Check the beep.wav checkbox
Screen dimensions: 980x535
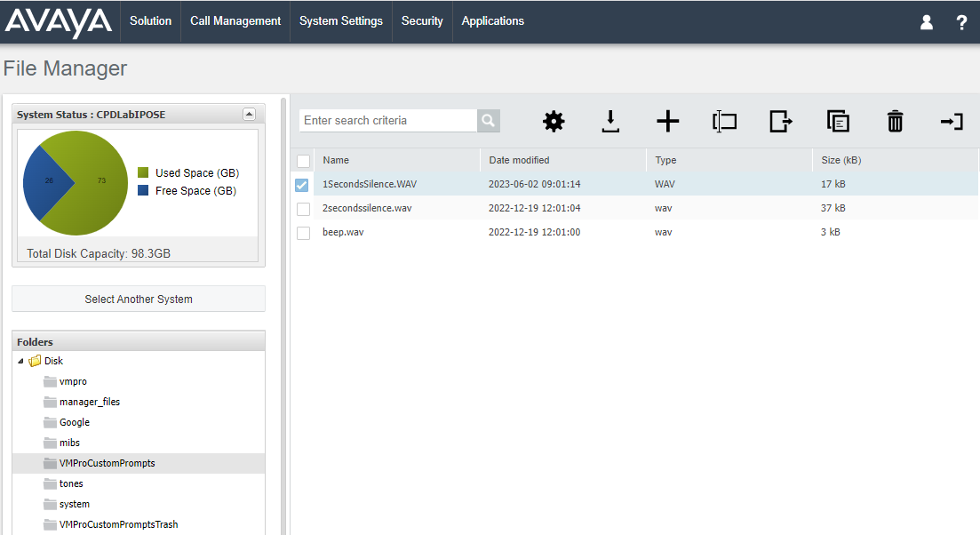tap(303, 233)
